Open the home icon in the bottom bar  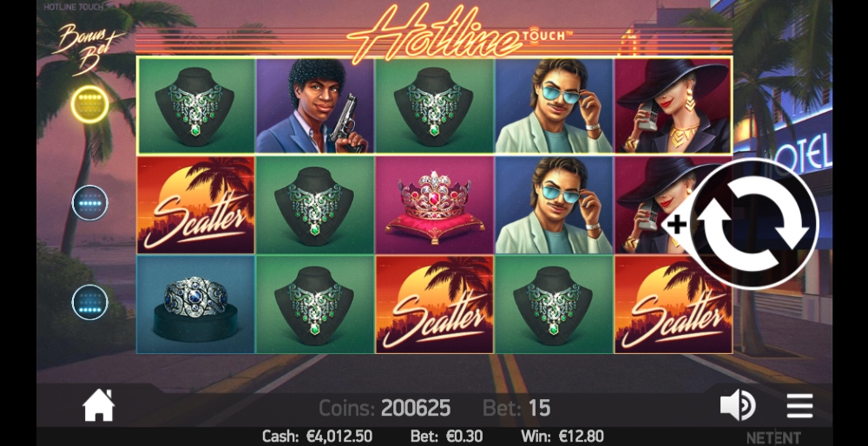(99, 407)
